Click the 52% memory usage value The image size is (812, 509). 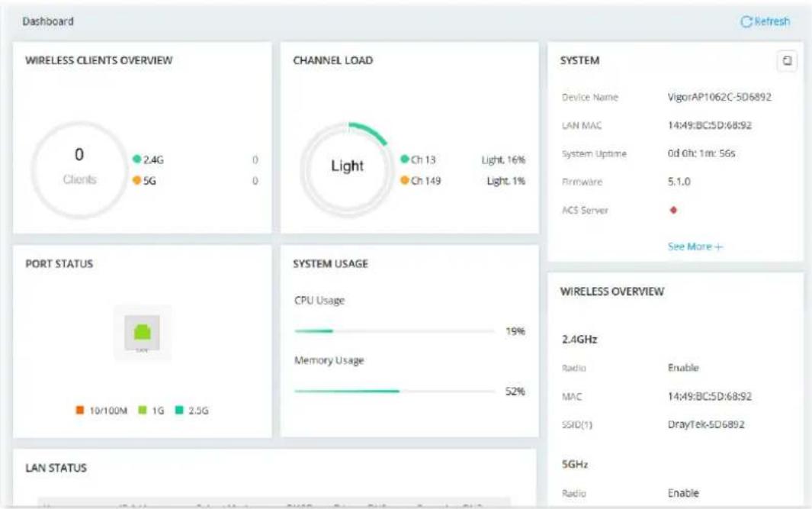[x=515, y=391]
